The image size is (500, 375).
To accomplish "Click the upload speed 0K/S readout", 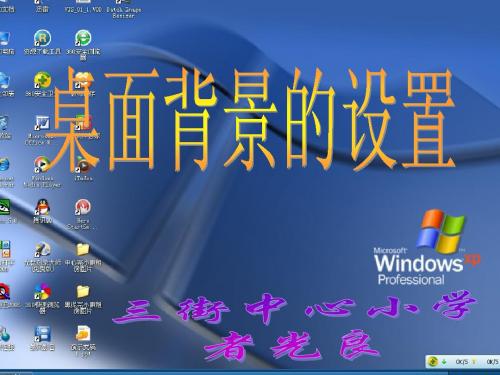I will pos(492,361).
